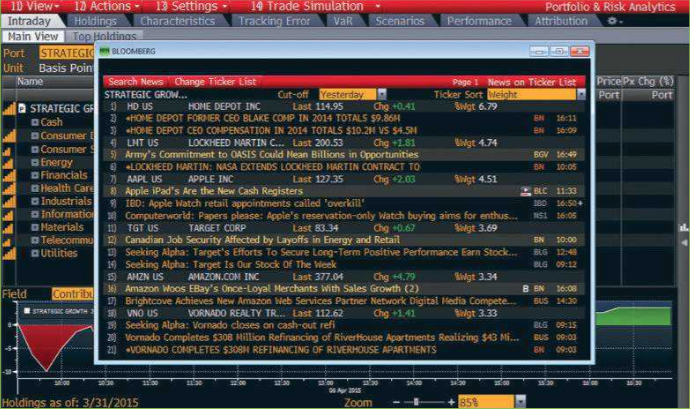Select the Top Holdings subtab
The image size is (690, 409).
click(x=105, y=36)
